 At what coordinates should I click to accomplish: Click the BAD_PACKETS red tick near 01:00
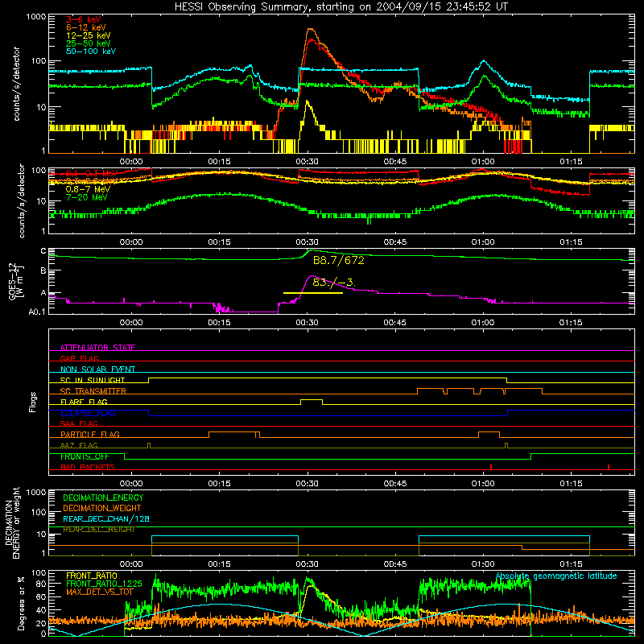tap(491, 467)
